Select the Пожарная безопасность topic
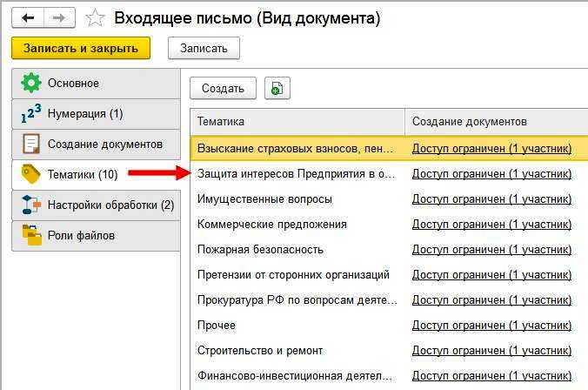Image resolution: width=588 pixels, height=390 pixels. click(x=260, y=250)
